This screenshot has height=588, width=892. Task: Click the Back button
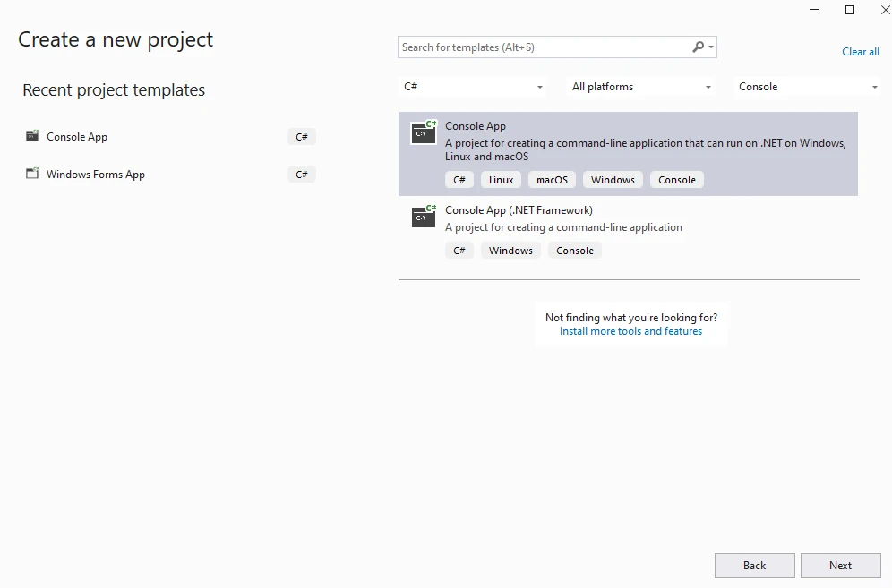point(754,566)
